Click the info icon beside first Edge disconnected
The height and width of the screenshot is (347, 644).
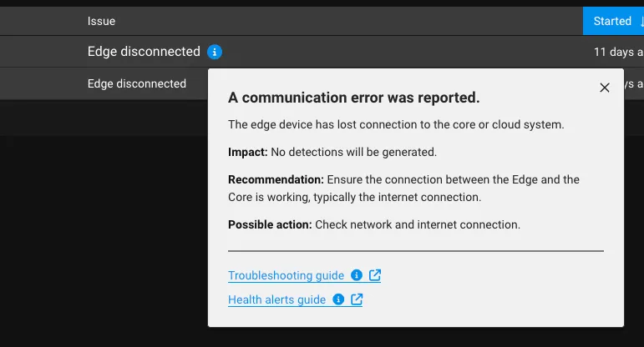pos(215,52)
